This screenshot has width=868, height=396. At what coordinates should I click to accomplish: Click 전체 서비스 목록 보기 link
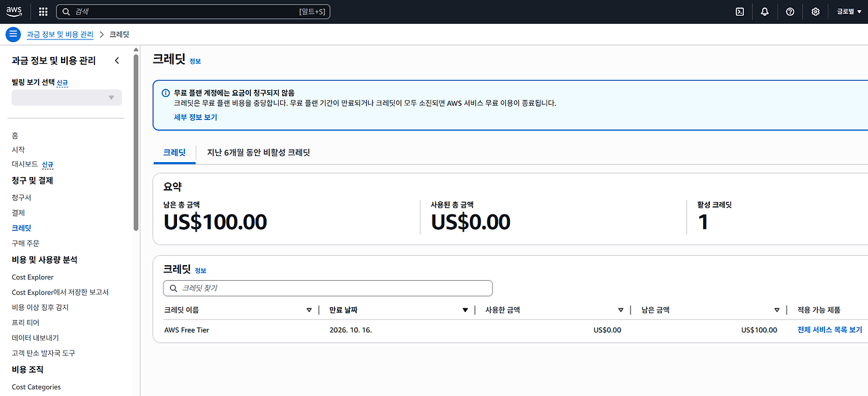click(830, 330)
